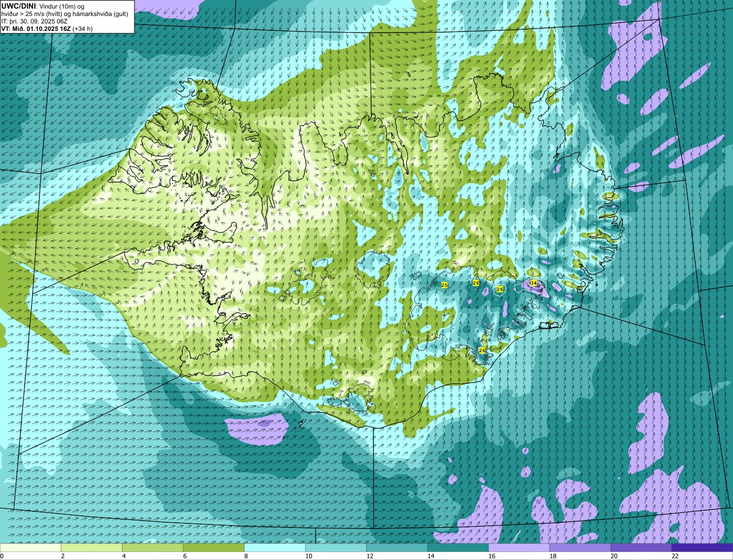Click the legend scale label 6

tap(184, 556)
